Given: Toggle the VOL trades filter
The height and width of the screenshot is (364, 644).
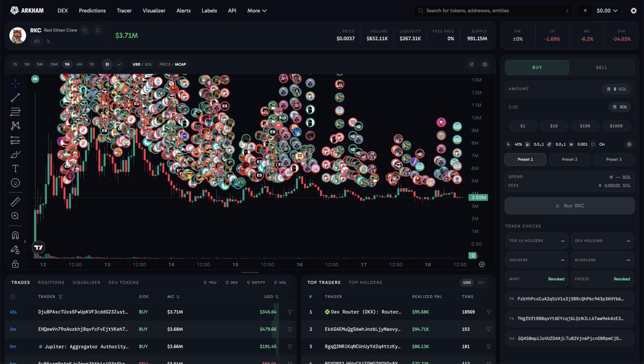Looking at the screenshot, I should 280,283.
